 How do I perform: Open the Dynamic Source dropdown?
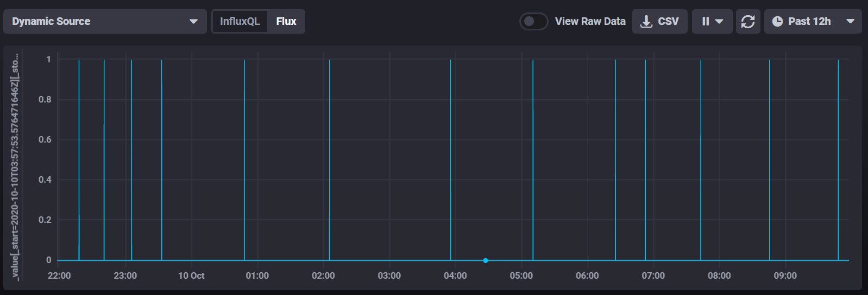pyautogui.click(x=104, y=21)
